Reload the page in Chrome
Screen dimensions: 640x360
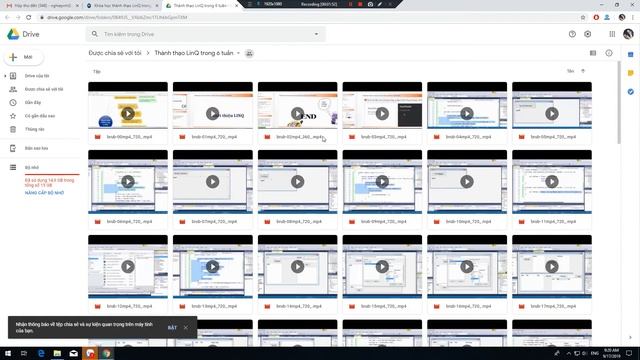pyautogui.click(x=29, y=17)
